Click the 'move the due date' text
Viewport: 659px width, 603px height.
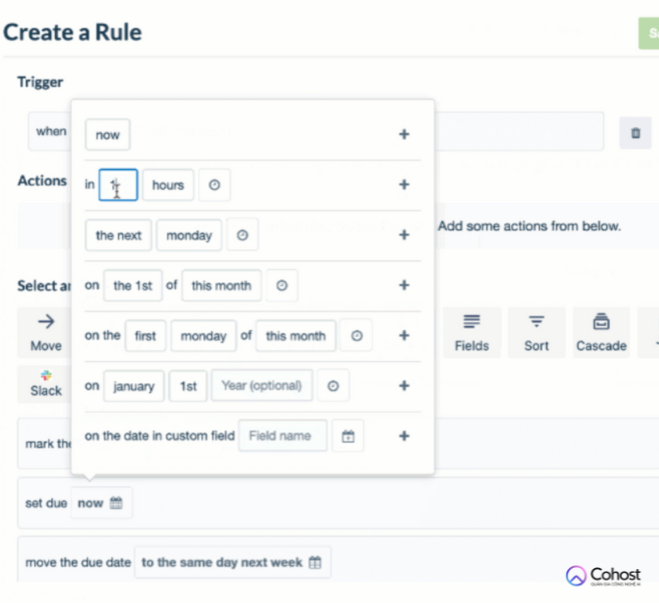78,562
